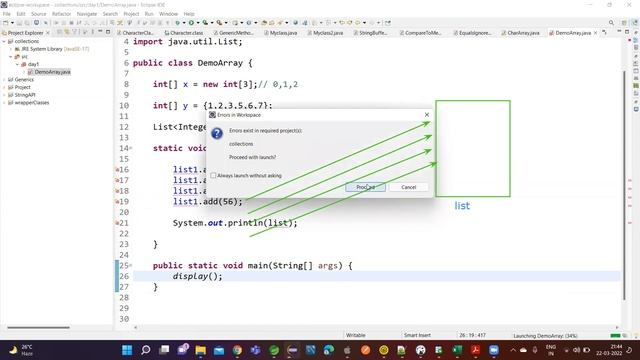This screenshot has width=640, height=360.
Task: Switch to the CharacterCla... editor tab
Action: pyautogui.click(x=135, y=33)
